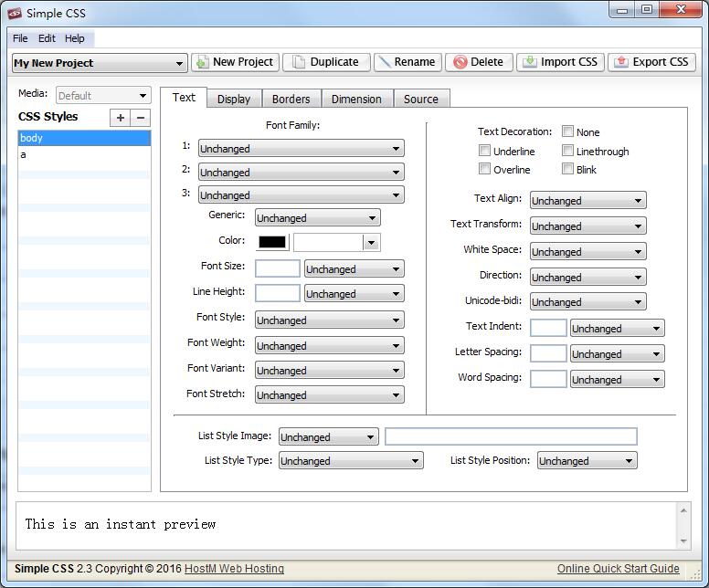Open the Online Quick Start Guide link
The height and width of the screenshot is (588, 709).
(619, 569)
